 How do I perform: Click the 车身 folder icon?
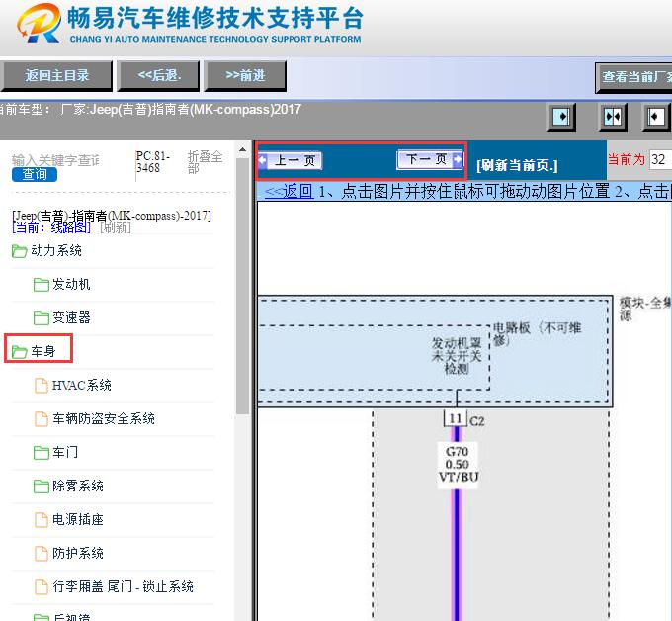(20, 351)
